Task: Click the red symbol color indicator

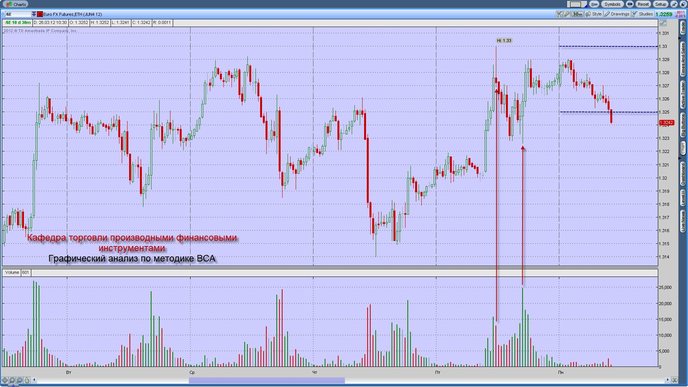Action: tap(39, 14)
